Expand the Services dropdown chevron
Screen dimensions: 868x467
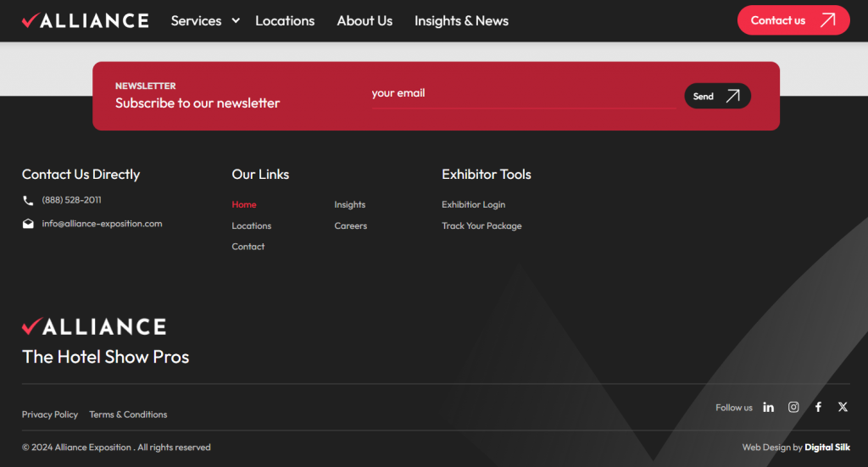coord(236,20)
